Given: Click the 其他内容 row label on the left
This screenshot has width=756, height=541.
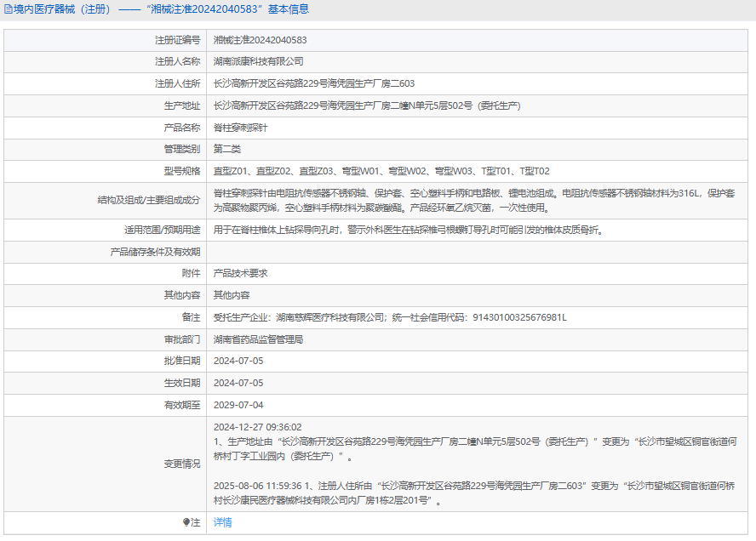Looking at the screenshot, I should (182, 295).
